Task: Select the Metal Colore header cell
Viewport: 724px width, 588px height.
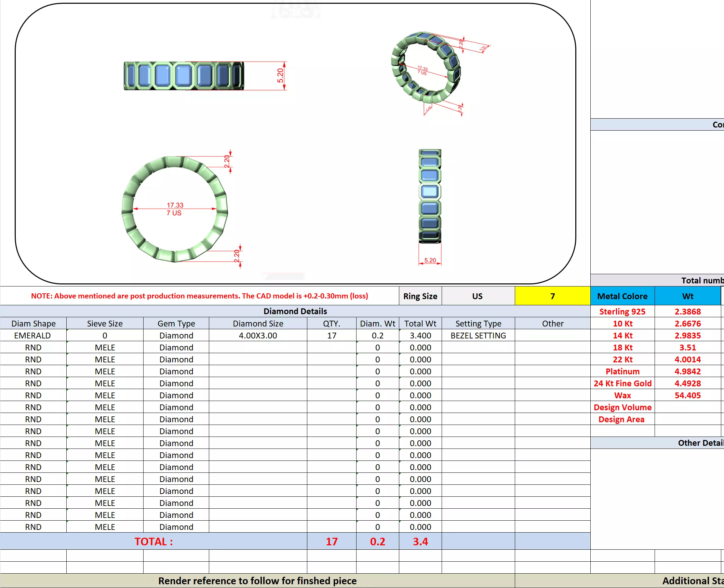Action: 622,296
